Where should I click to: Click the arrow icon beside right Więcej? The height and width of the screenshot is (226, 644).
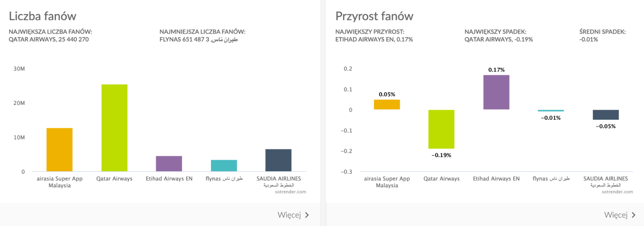(633, 215)
